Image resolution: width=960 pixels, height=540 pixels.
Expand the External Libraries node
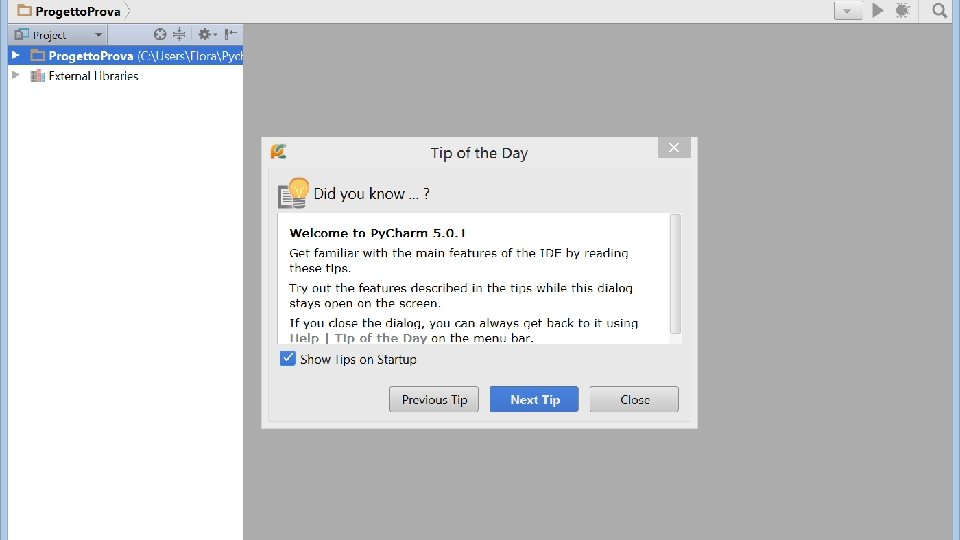pos(16,75)
